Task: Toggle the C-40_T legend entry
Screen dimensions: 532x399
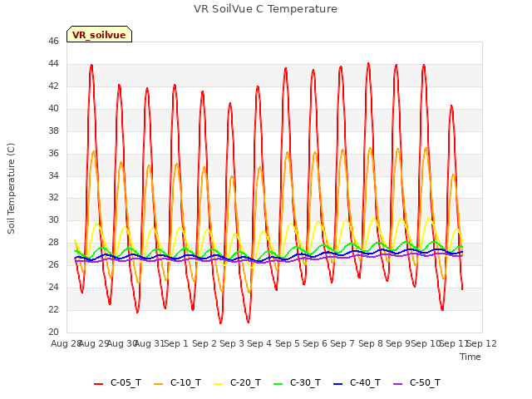Action: pyautogui.click(x=357, y=382)
